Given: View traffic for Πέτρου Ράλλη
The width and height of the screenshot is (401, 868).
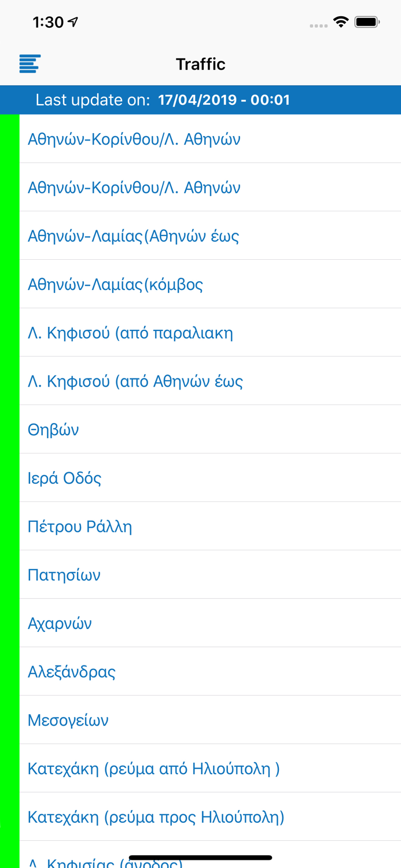Looking at the screenshot, I should pos(80,527).
